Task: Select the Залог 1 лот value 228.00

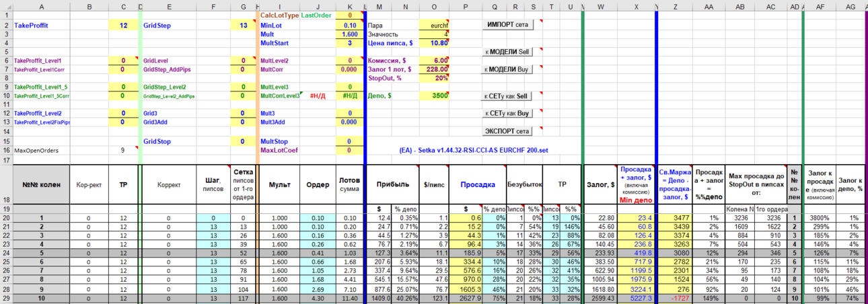Action: (x=434, y=69)
